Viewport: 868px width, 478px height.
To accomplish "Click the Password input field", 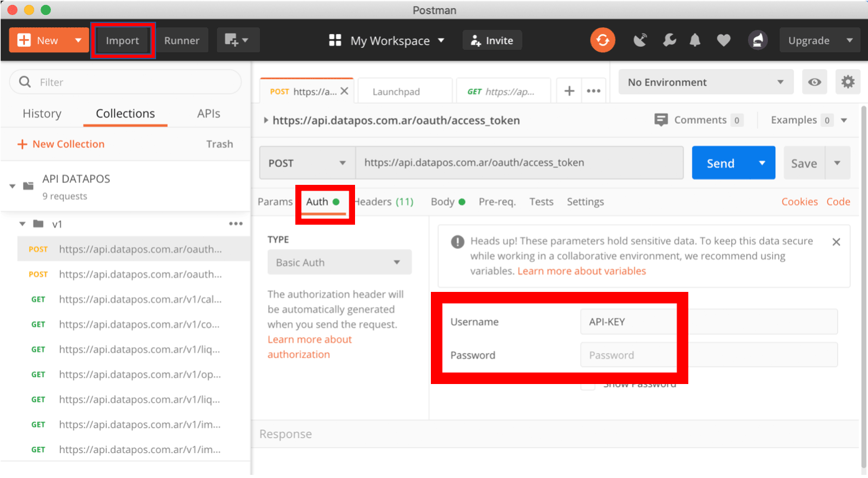I will click(x=708, y=355).
